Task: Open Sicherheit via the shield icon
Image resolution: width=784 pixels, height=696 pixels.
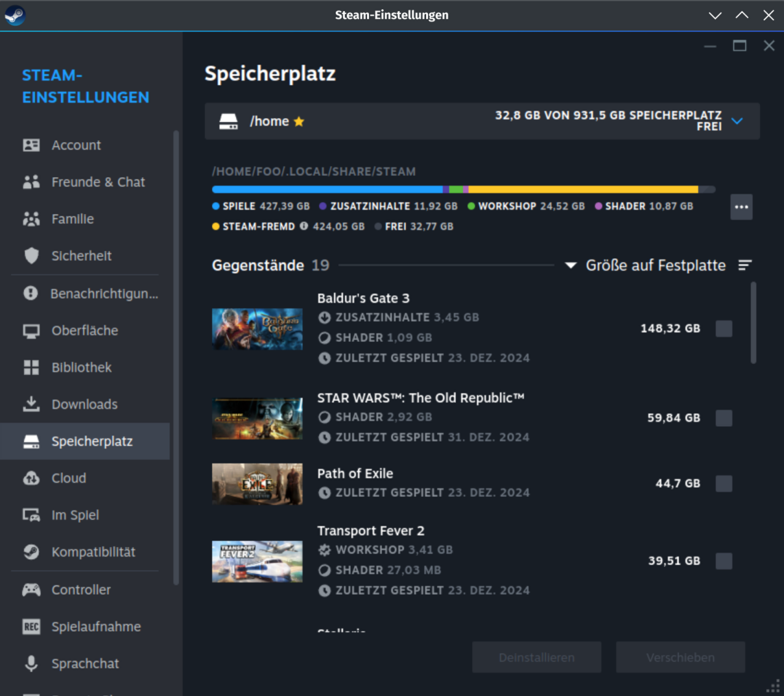Action: 31,256
